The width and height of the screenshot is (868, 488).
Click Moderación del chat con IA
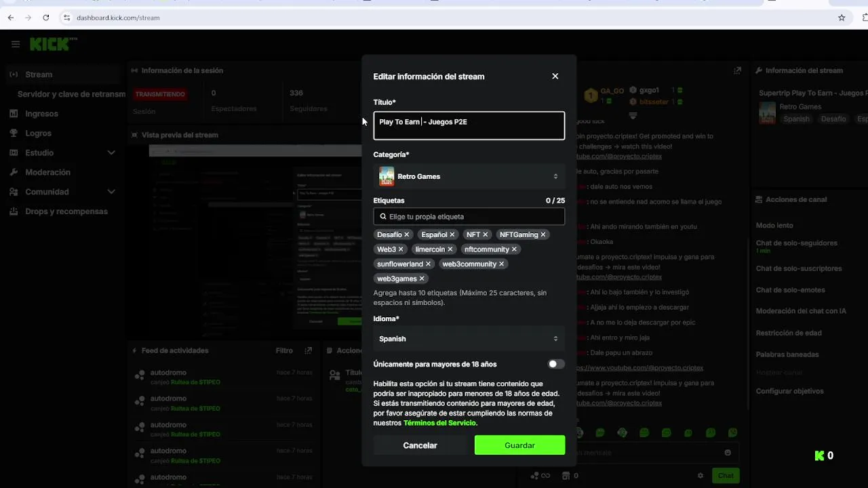pyautogui.click(x=801, y=311)
